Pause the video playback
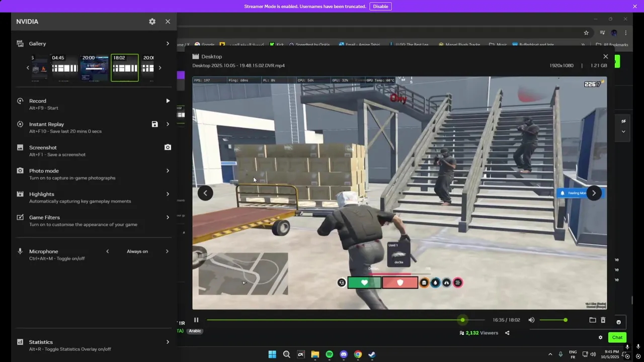The width and height of the screenshot is (644, 362). pos(196,320)
